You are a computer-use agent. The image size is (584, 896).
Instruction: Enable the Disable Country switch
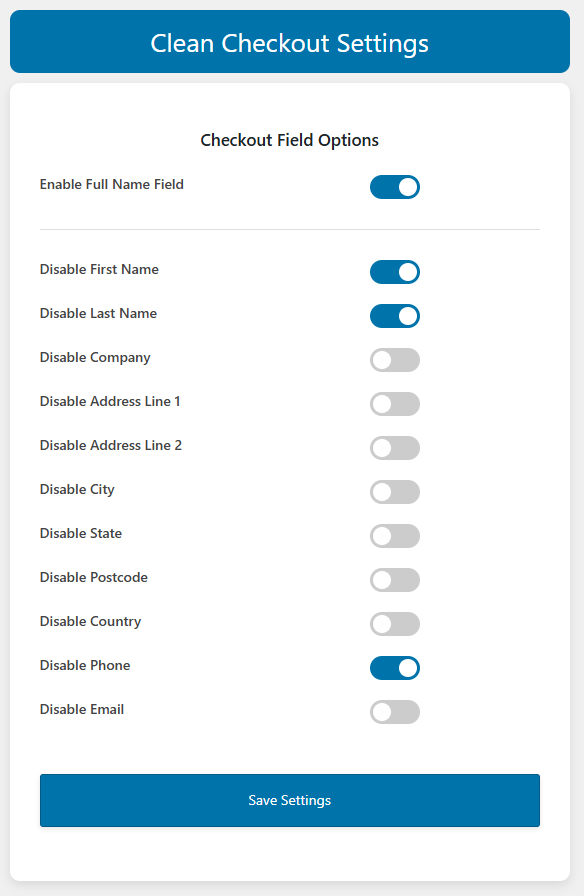(x=395, y=624)
